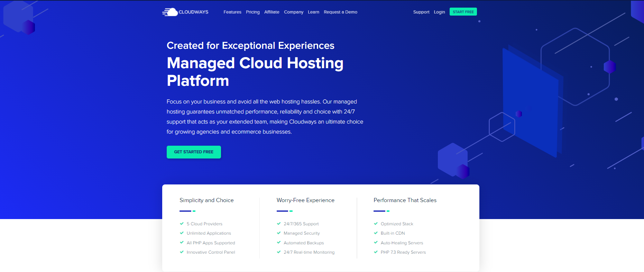
Task: Click the checkmark beside Unlimited Applications
Action: tap(182, 233)
